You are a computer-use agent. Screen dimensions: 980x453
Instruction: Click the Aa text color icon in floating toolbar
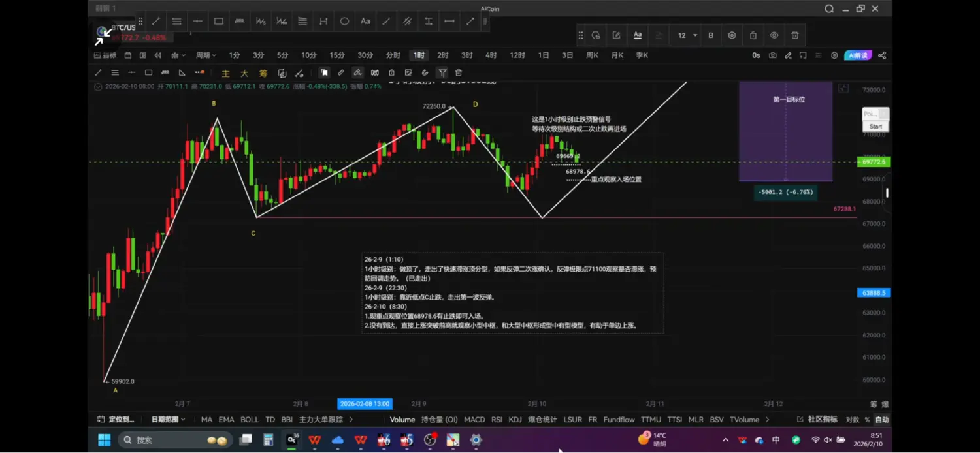coord(638,35)
